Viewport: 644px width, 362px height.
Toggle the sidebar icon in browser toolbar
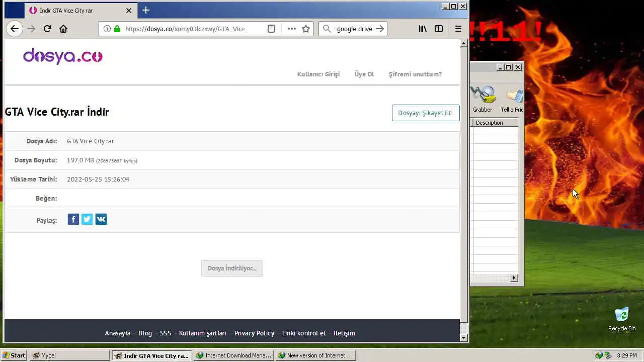pos(439,29)
